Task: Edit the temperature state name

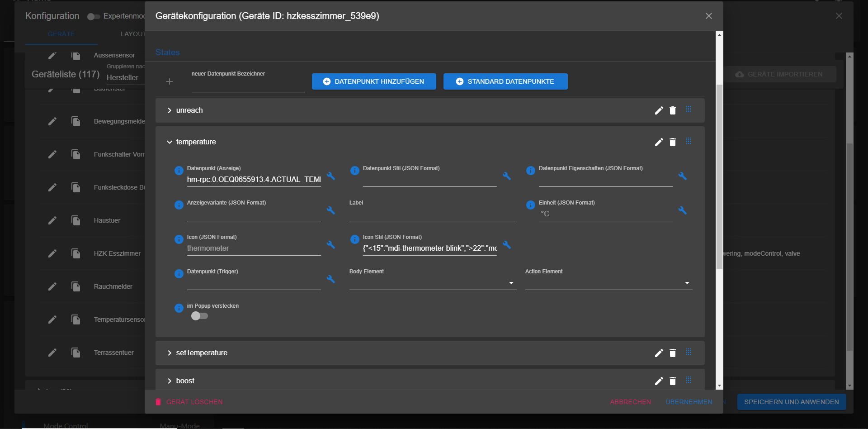Action: 659,142
